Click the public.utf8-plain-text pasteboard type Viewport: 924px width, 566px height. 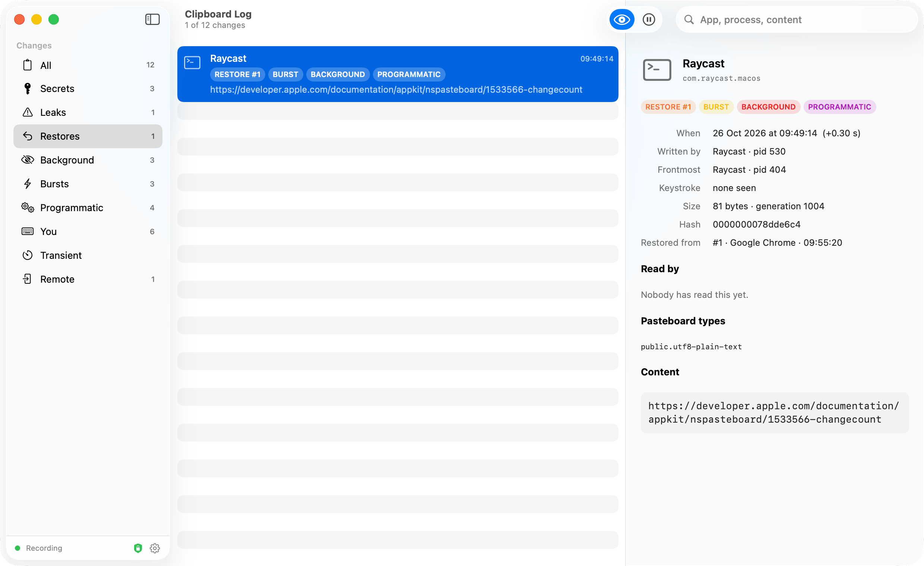click(x=691, y=347)
